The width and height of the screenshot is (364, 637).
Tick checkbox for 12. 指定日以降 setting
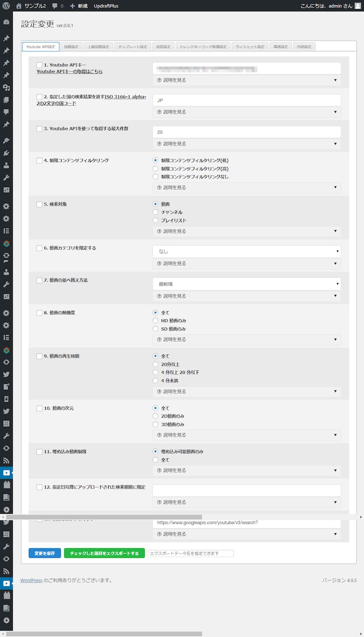point(40,487)
